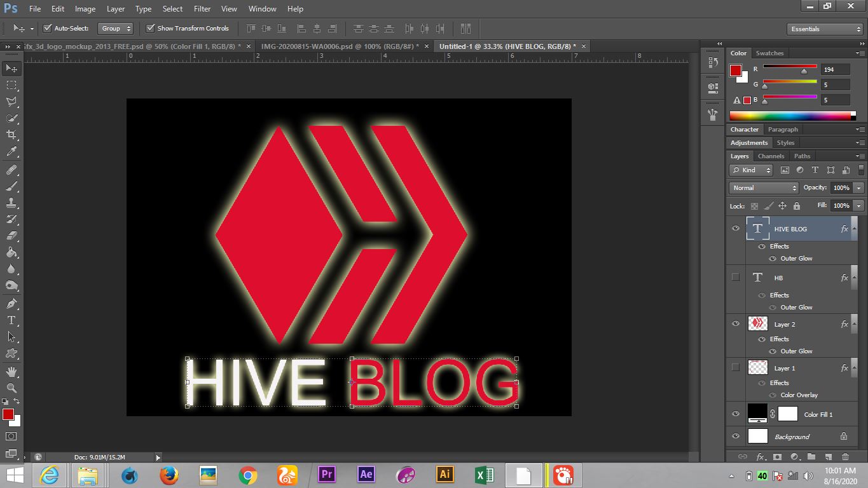Screen dimensions: 868x488
Task: Click toolbox foreground color swatch
Action: coord(8,414)
